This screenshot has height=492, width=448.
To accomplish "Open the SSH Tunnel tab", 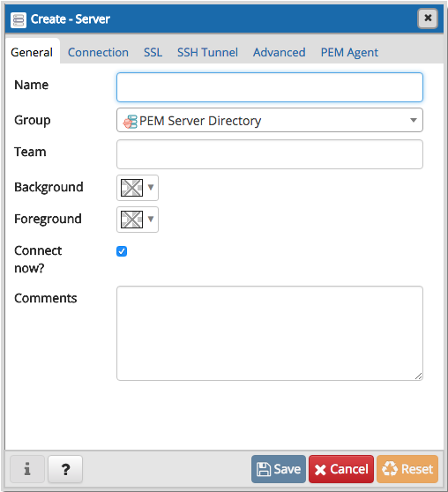I will tap(207, 52).
